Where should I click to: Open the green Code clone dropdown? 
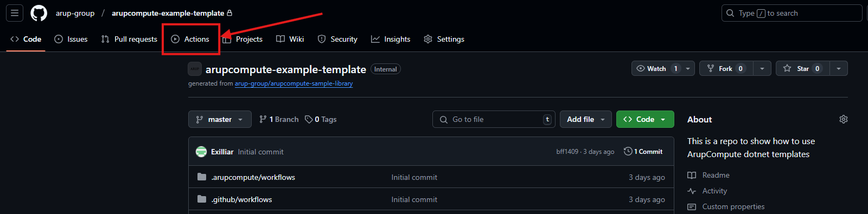pyautogui.click(x=645, y=119)
